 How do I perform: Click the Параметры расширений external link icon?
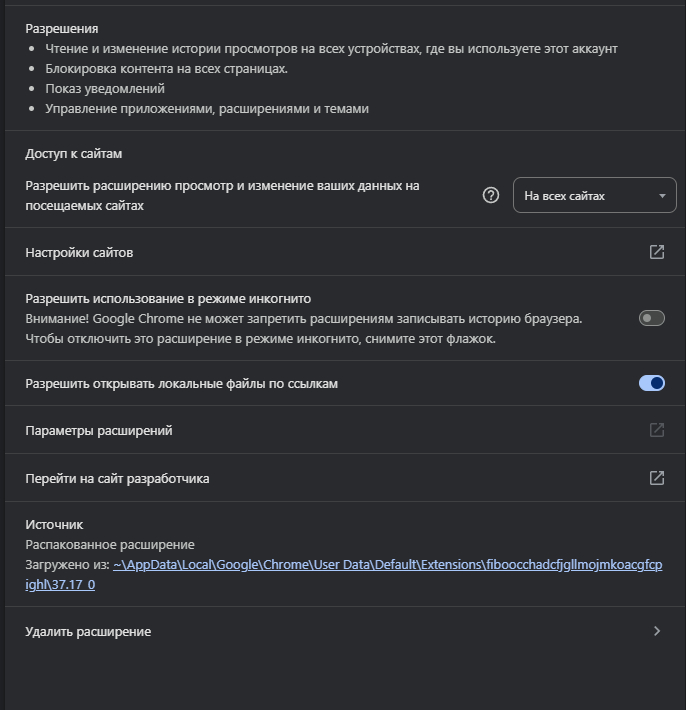(x=657, y=430)
